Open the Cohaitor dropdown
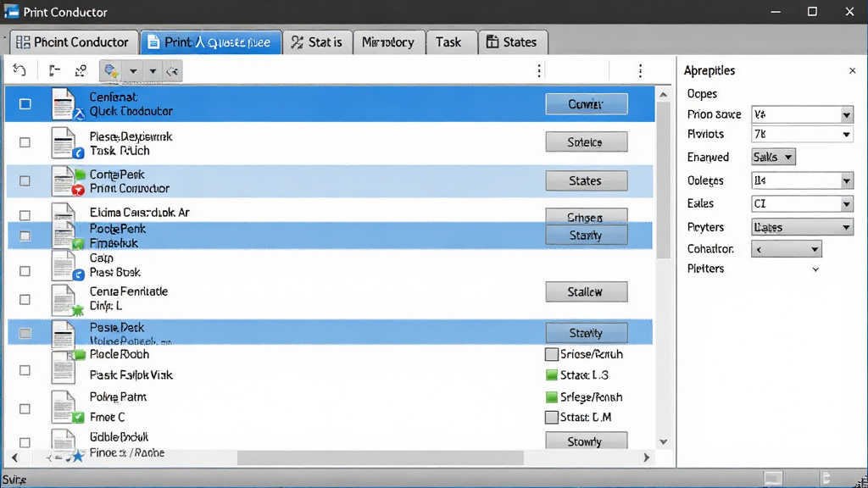Viewport: 868px width, 488px height. tap(786, 249)
